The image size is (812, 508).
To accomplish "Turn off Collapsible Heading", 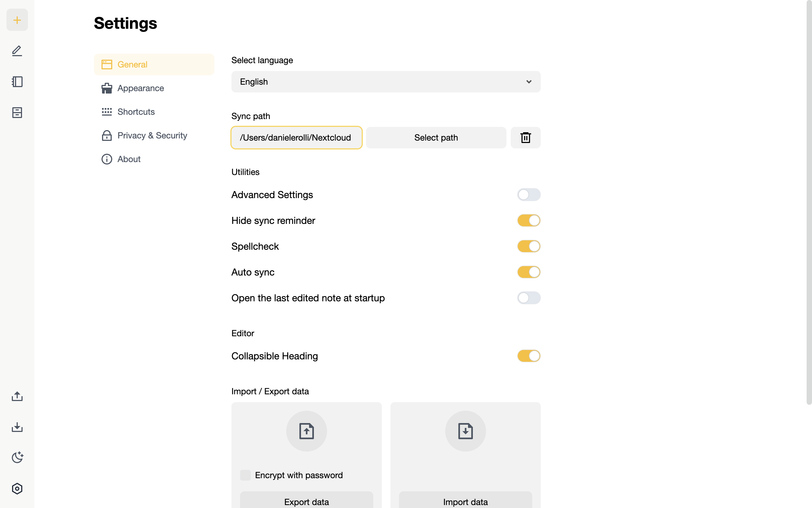I will click(529, 356).
